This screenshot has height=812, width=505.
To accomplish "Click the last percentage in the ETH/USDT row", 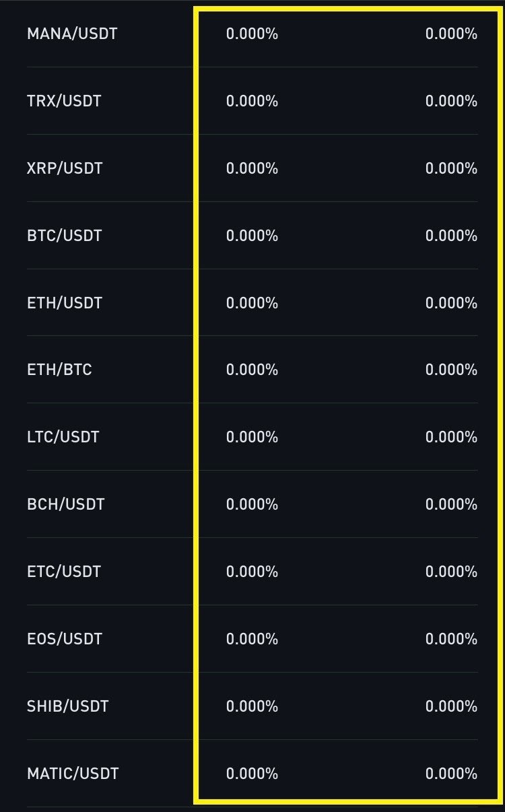I will 451,303.
